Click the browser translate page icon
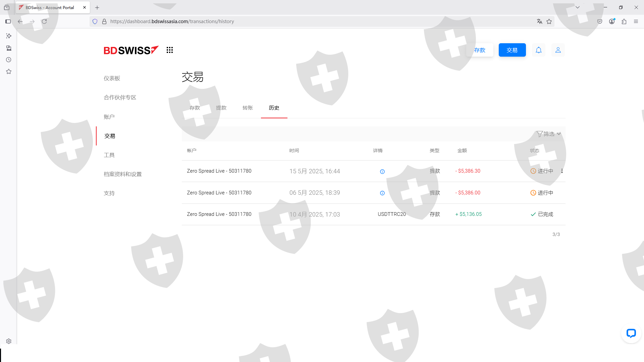This screenshot has height=362, width=644. coord(539,21)
